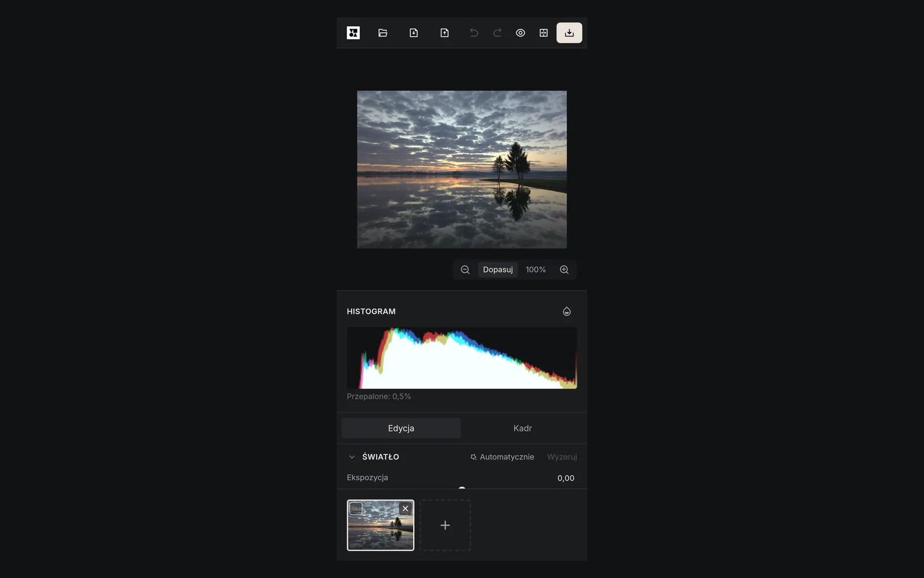924x578 pixels.
Task: Click the Przepalone: 0,5% text
Action: pyautogui.click(x=379, y=397)
